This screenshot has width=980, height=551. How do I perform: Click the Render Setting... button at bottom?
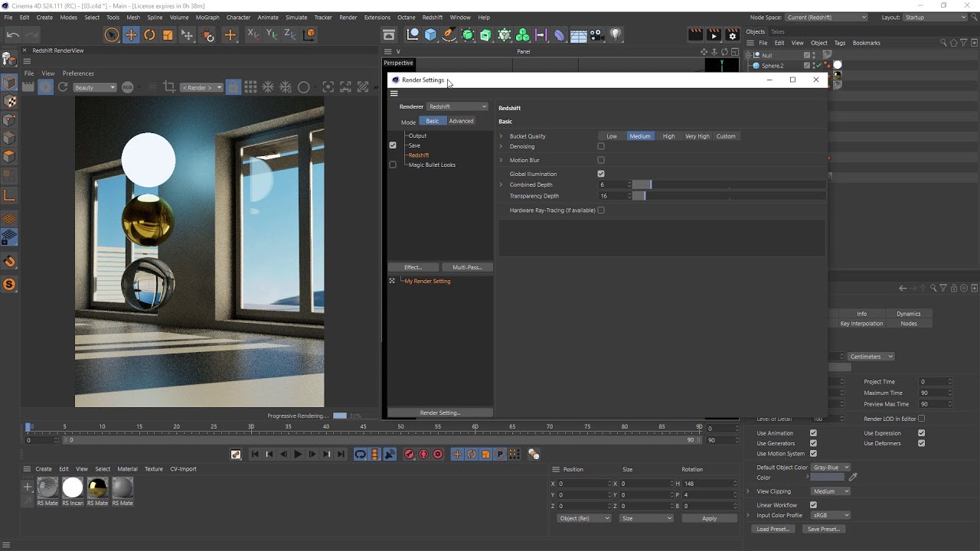[440, 412]
